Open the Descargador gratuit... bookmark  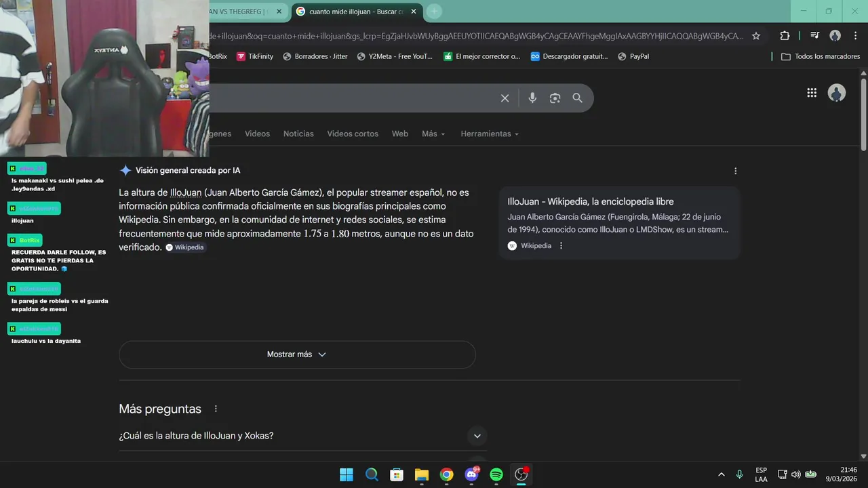click(x=569, y=56)
